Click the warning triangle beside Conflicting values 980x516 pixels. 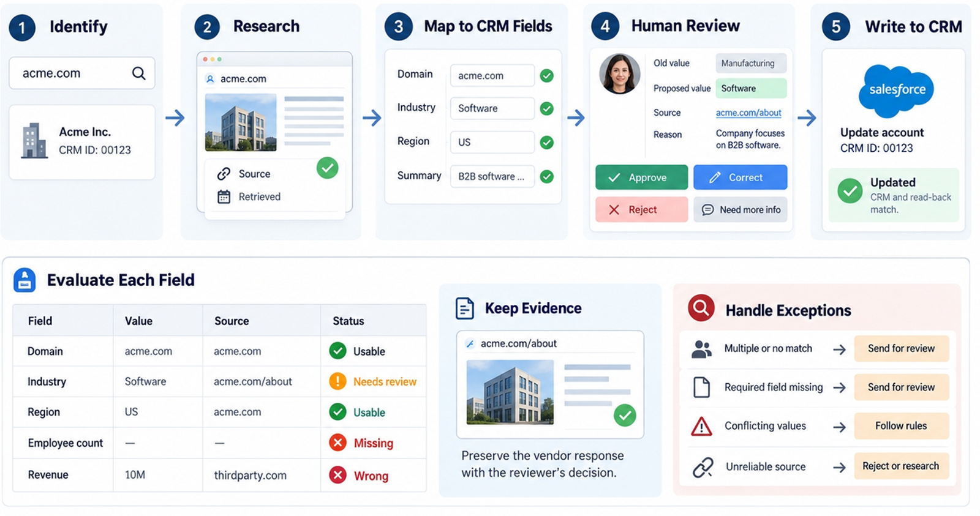click(701, 426)
